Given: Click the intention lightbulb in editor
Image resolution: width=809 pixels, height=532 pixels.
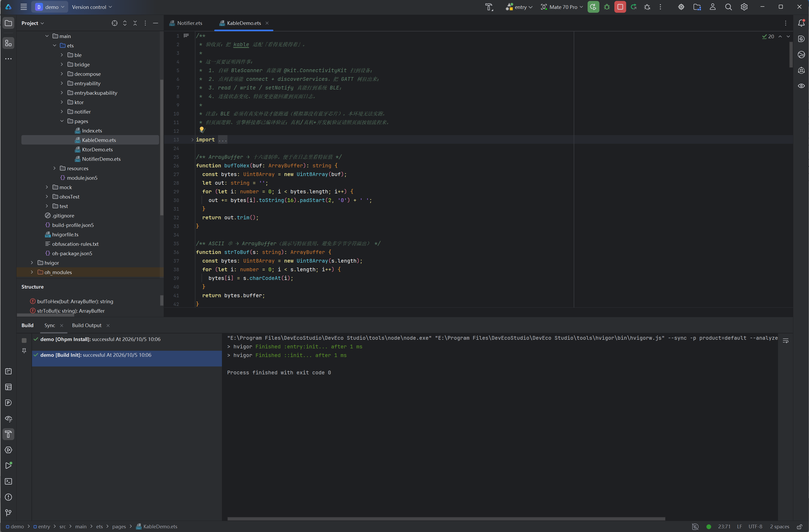Looking at the screenshot, I should 201,130.
